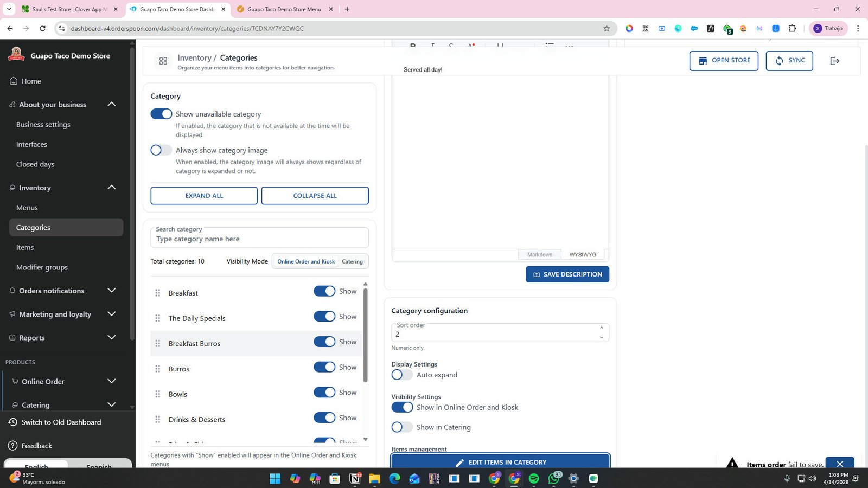Click the SYNC button
Viewport: 868px width, 488px height.
point(789,61)
